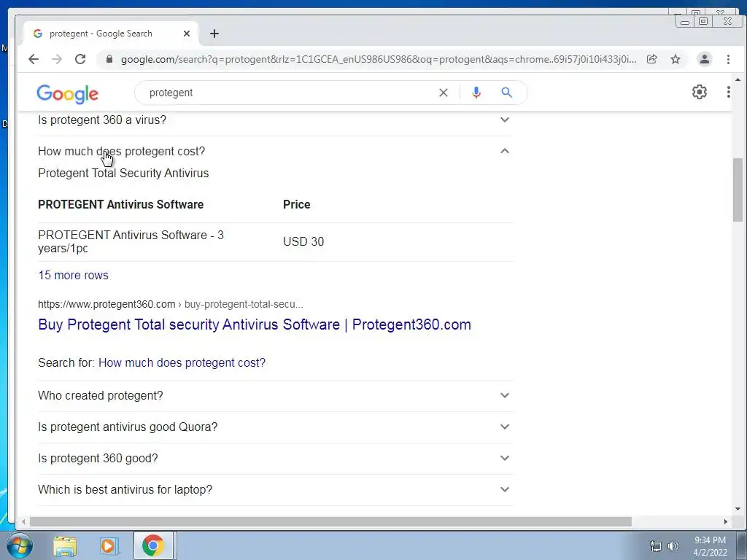Open the volume tray icon
Viewport: 747px width, 560px height.
(x=673, y=546)
